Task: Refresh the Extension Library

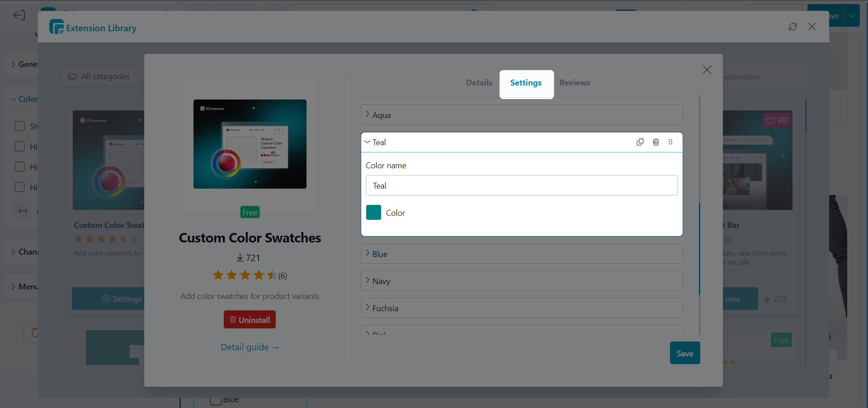Action: 793,27
